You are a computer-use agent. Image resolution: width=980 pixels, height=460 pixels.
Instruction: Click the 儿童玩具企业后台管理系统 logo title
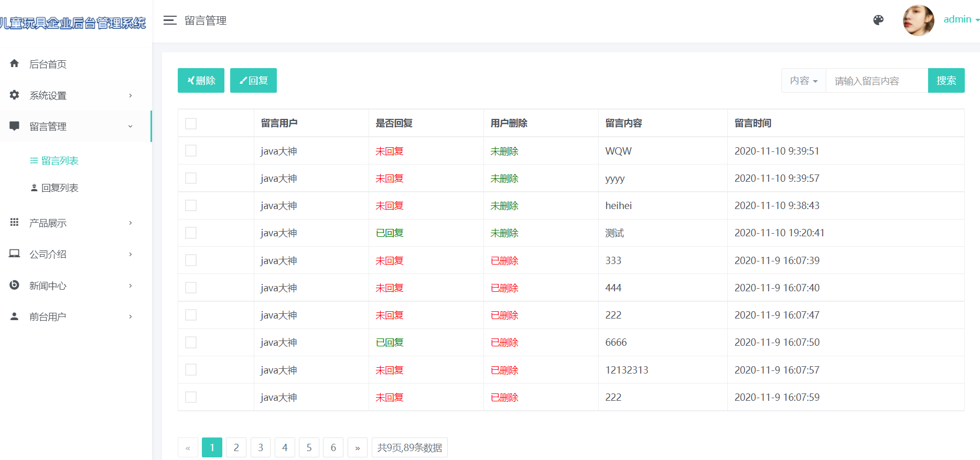(73, 23)
